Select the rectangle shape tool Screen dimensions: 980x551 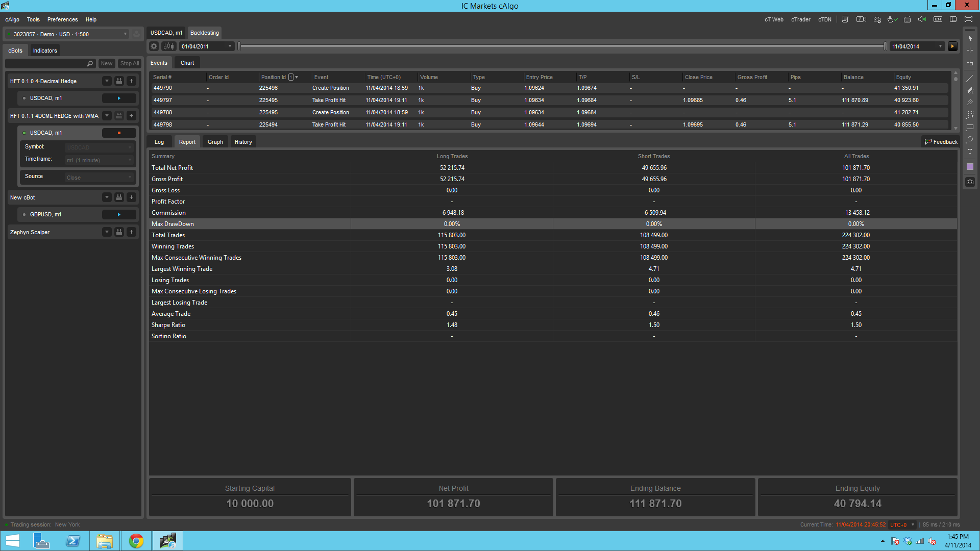(970, 127)
